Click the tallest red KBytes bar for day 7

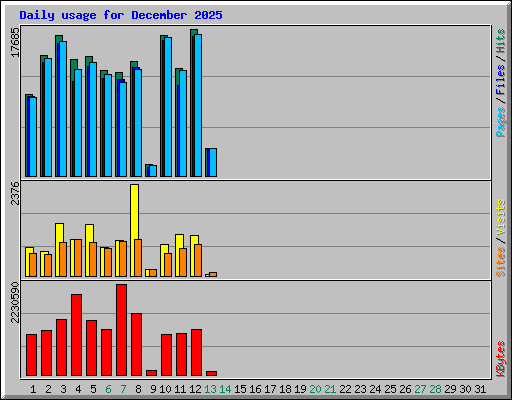click(121, 330)
